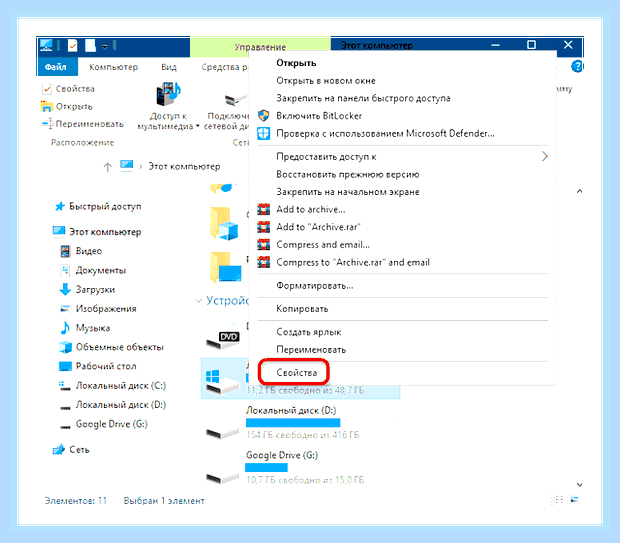620x543 pixels.
Task: Select Локальный диск (C:) in the tree
Action: 113,386
